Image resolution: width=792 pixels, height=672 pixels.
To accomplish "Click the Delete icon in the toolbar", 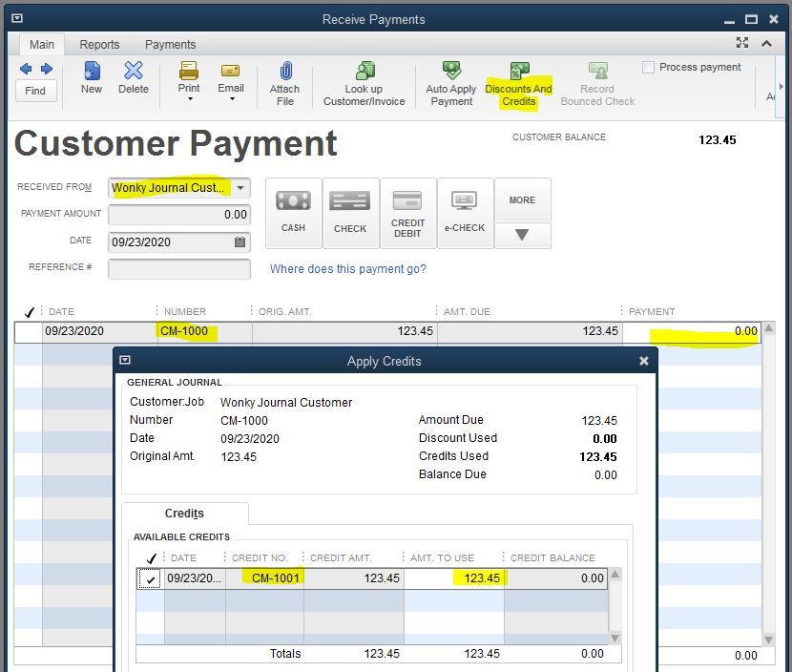I will pos(134,77).
